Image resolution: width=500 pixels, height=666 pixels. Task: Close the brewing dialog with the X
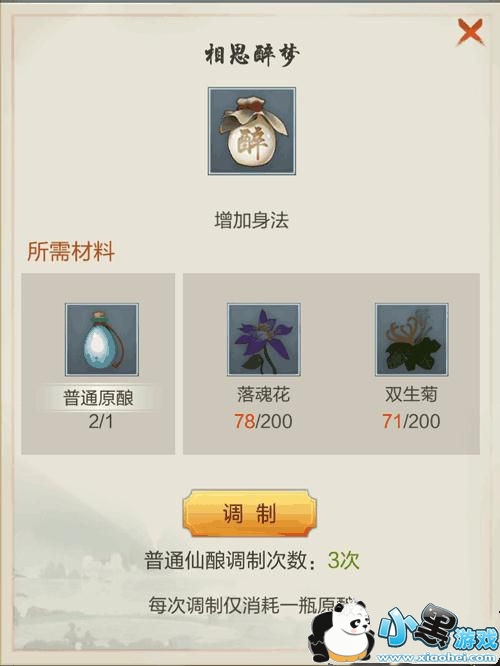[x=470, y=32]
